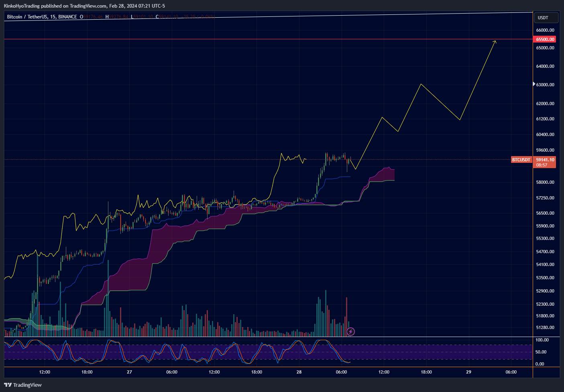
Task: Click the TradingView logo in the footer
Action: coord(23,385)
